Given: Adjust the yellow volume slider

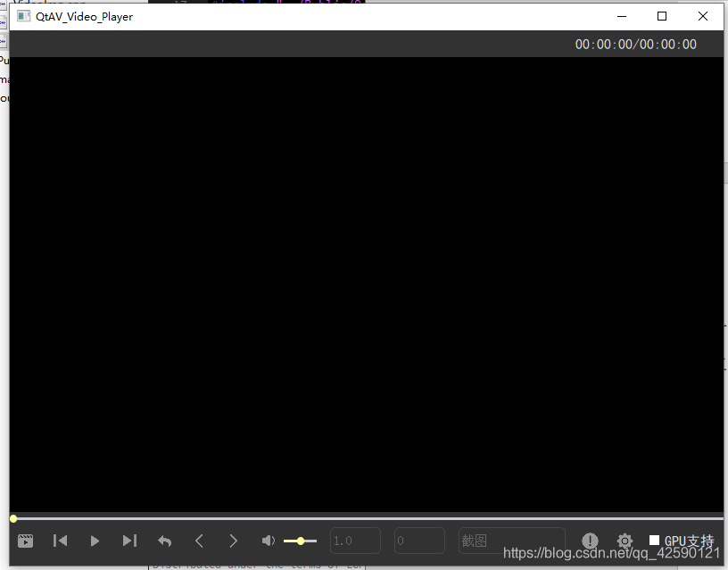Looking at the screenshot, I should 300,541.
